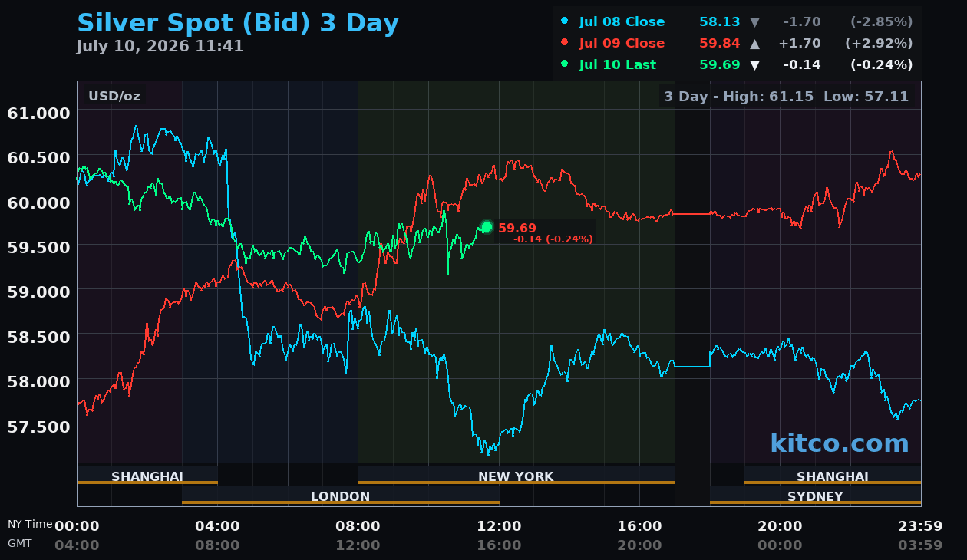Click the 'Jul 10 Last' legend label
Viewport: 967px width, 560px height.
pyautogui.click(x=618, y=65)
